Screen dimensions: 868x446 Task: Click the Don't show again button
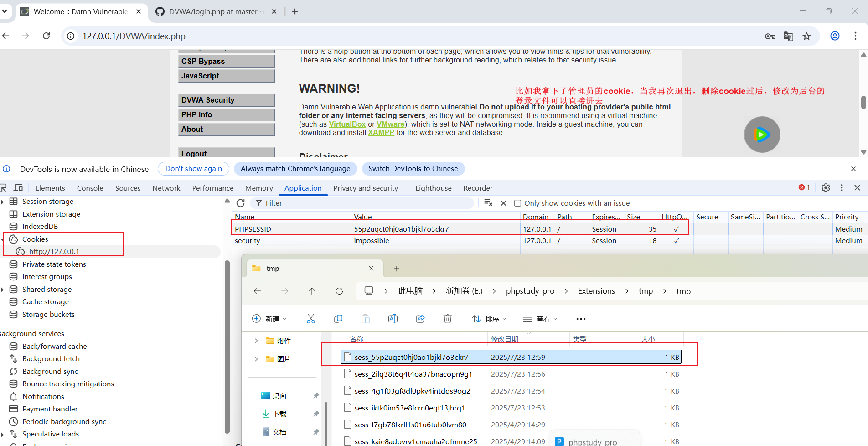(194, 169)
